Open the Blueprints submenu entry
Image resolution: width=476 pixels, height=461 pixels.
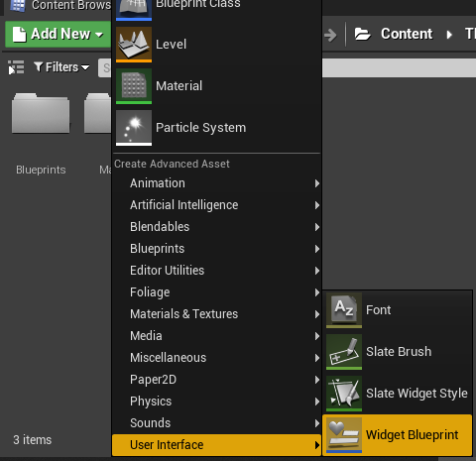click(x=217, y=249)
